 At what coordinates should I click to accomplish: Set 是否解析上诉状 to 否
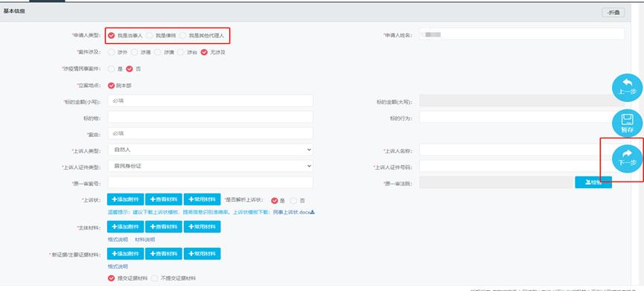(x=297, y=201)
